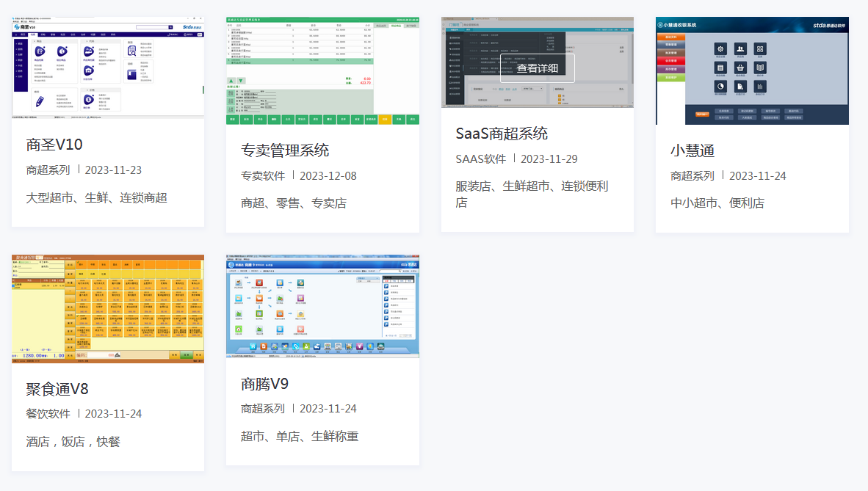Open the 小慧通 cashier system thumbnail
The width and height of the screenshot is (868, 491).
pos(752,70)
